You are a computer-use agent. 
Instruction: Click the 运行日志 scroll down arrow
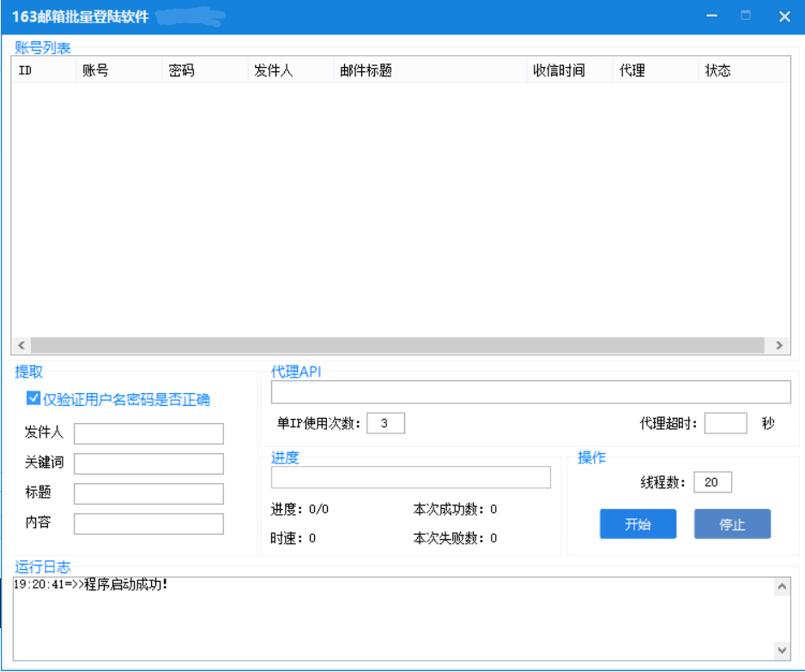coord(782,650)
